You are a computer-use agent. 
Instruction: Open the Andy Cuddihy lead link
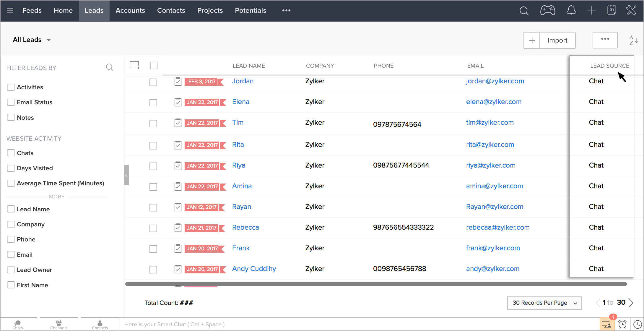[x=254, y=269]
